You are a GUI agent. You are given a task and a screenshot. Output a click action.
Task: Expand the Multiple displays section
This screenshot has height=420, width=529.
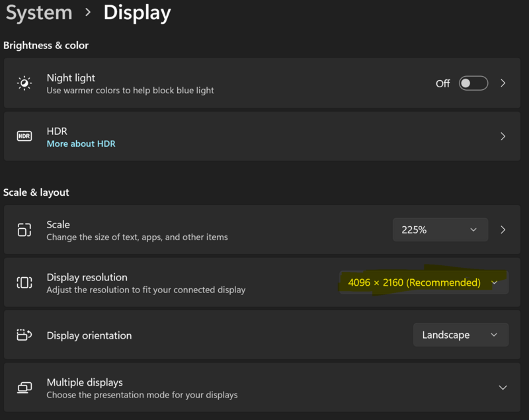[503, 388]
